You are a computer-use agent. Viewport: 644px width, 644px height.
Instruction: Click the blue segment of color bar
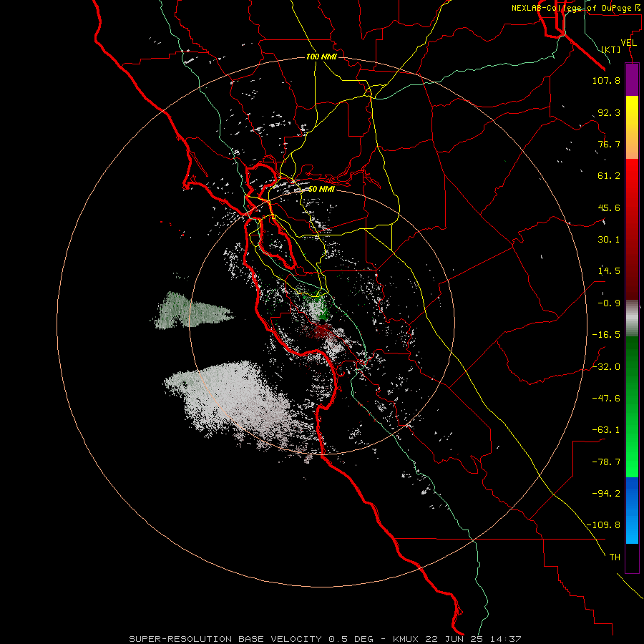point(632,510)
